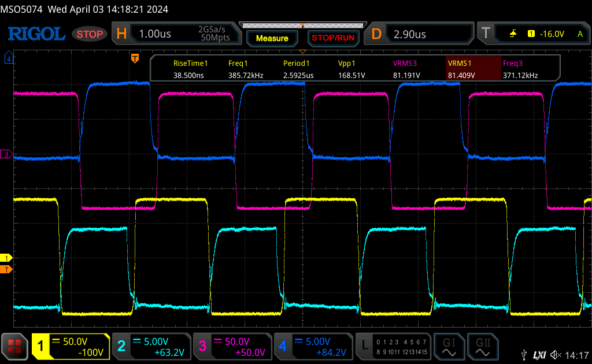Image resolution: width=592 pixels, height=364 pixels.
Task: Toggle channel 3 magenta label
Action: [202, 346]
